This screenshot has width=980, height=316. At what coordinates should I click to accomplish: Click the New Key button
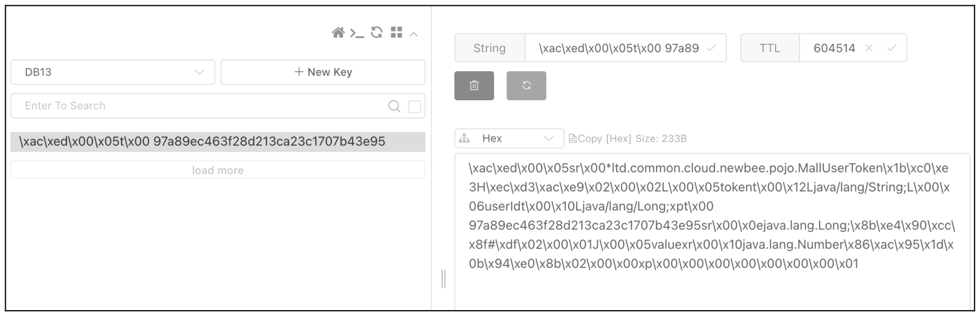(323, 72)
